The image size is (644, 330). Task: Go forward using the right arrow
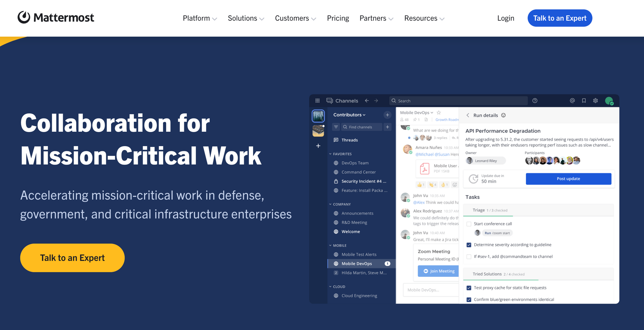pos(376,101)
